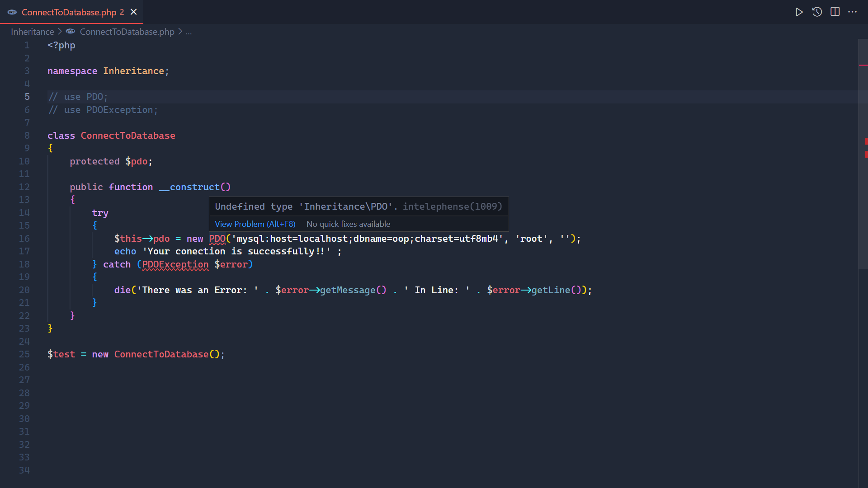
Task: Click 'catch' keyword on line 18
Action: coord(117,264)
